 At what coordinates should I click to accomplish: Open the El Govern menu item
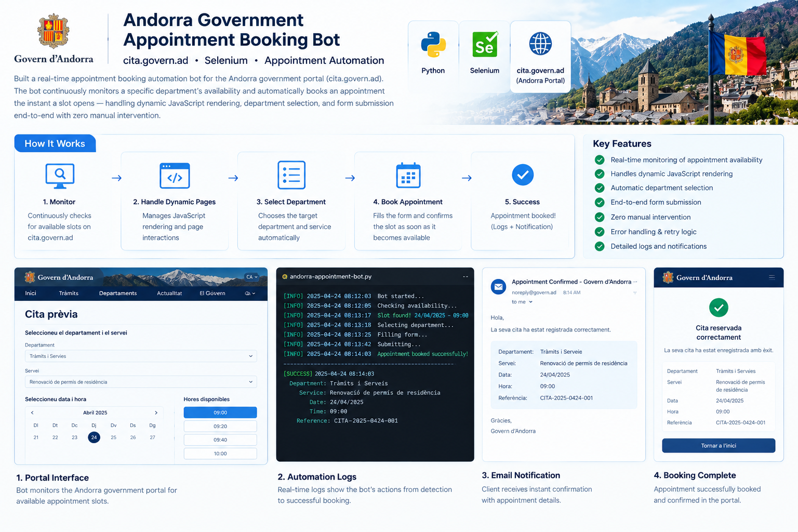(x=212, y=293)
